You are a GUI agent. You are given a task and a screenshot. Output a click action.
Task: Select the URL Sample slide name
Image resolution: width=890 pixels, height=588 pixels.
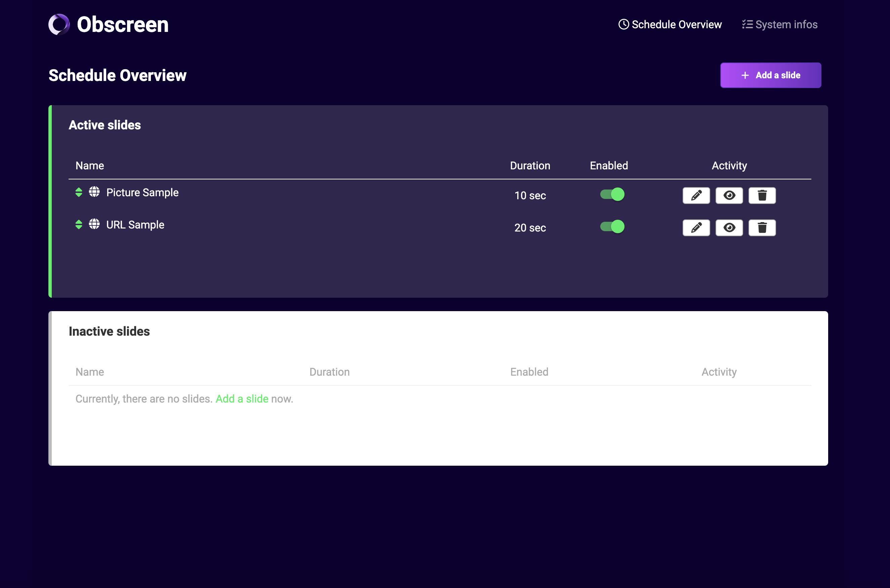[x=135, y=225]
